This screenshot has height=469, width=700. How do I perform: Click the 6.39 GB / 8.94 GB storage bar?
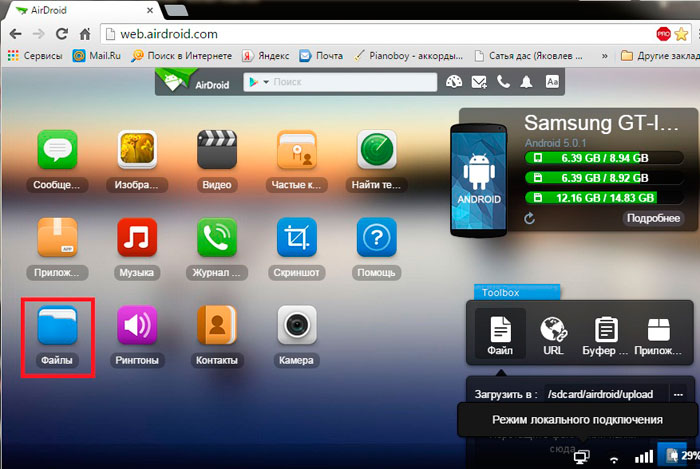pyautogui.click(x=604, y=158)
